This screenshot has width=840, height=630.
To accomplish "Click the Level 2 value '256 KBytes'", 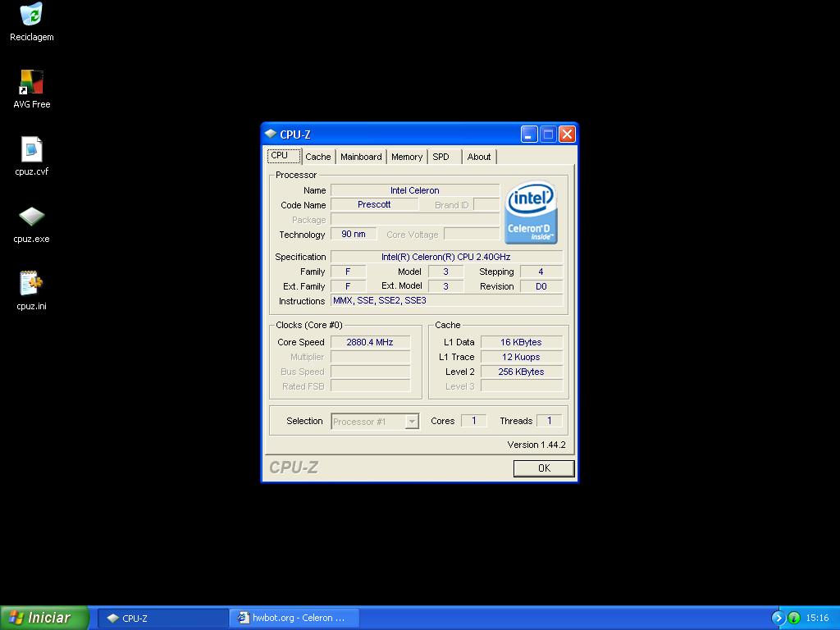I will [521, 372].
